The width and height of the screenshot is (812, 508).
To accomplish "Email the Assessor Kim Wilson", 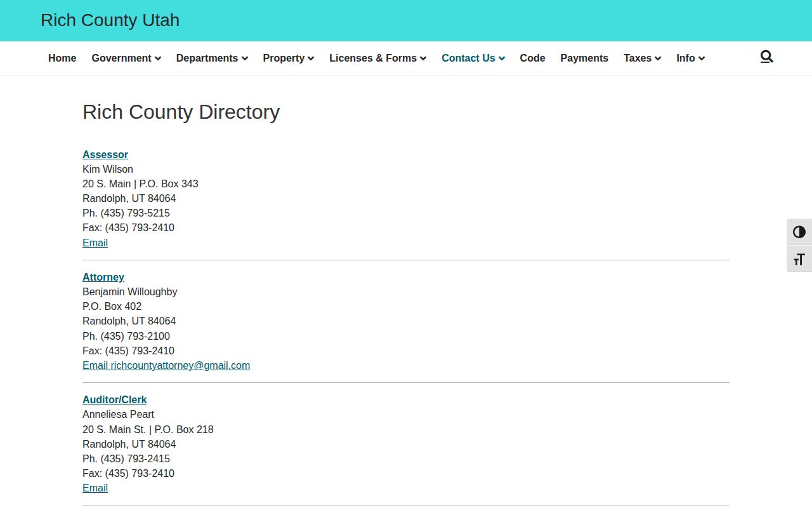I will 95,243.
